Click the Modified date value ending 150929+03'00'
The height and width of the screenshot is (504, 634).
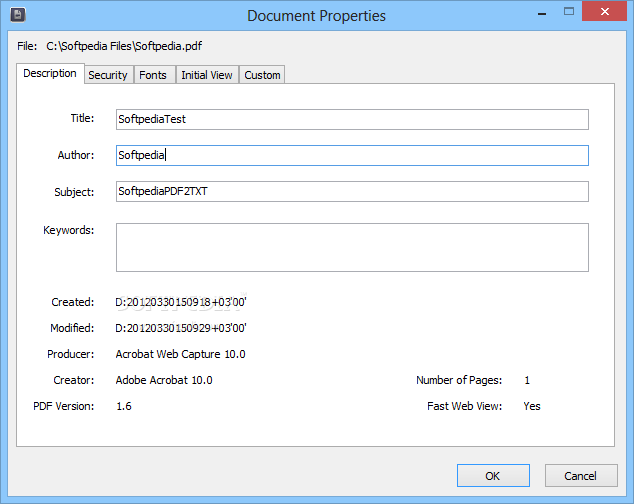tap(181, 328)
